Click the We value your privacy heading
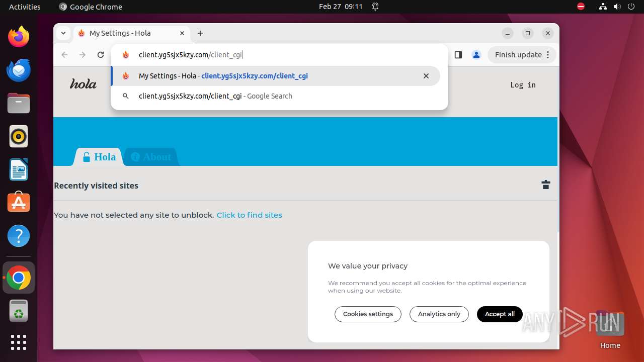Screen dimensions: 644x362 368,266
